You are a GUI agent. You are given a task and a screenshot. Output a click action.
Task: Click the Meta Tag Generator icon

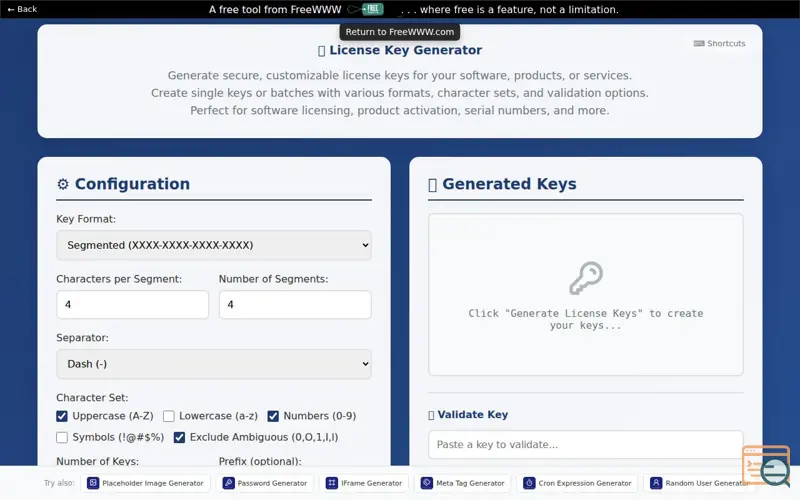click(427, 483)
